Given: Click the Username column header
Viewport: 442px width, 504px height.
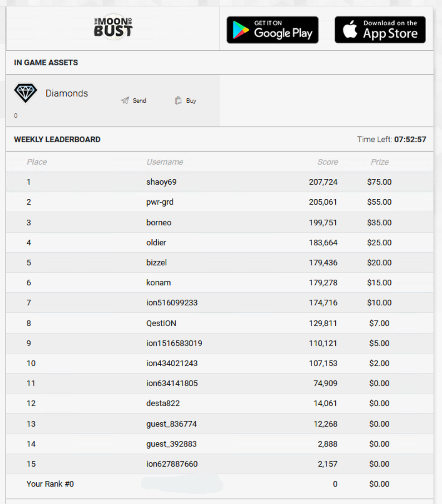Looking at the screenshot, I should pyautogui.click(x=165, y=162).
